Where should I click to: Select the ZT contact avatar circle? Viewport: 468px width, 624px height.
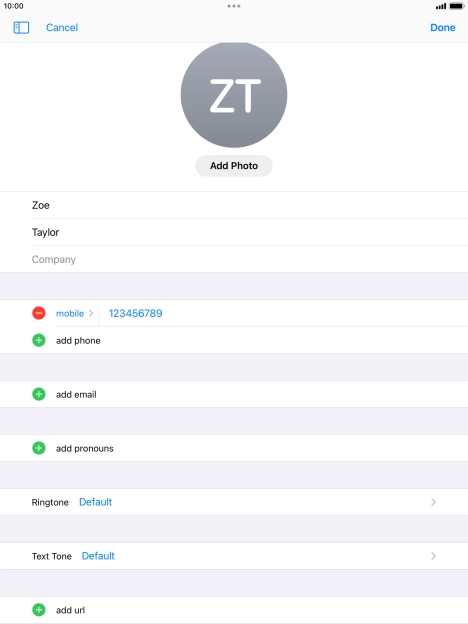[x=234, y=95]
